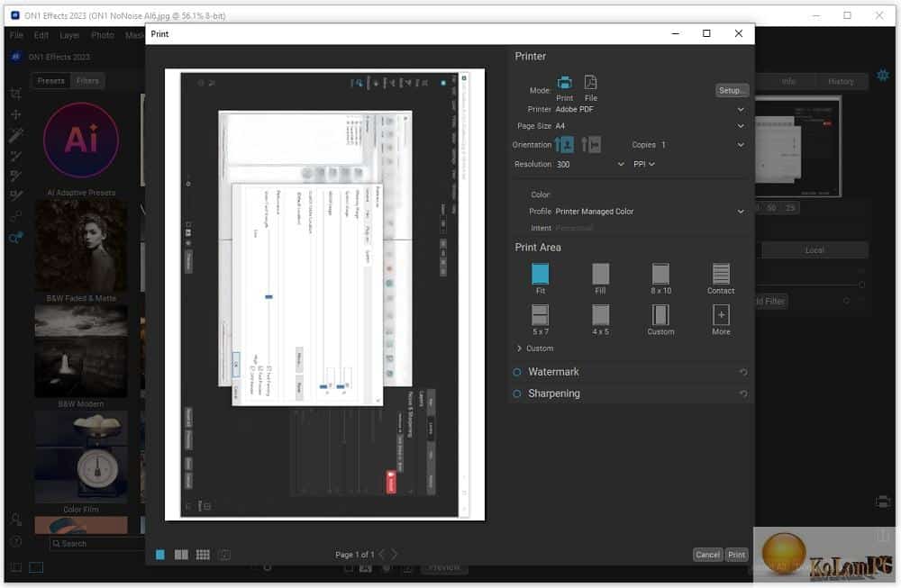901x588 pixels.
Task: Open the Page Size dropdown
Action: coord(650,126)
